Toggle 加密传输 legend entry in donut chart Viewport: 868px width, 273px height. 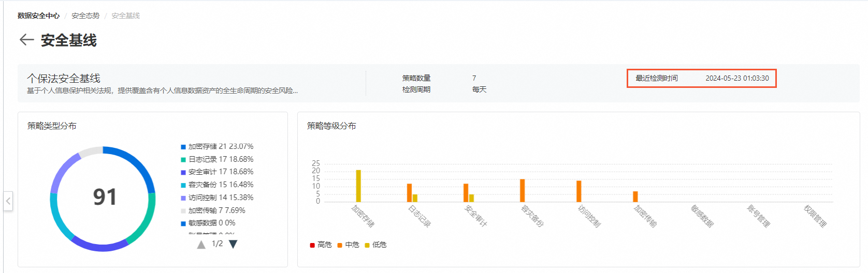[x=213, y=210]
